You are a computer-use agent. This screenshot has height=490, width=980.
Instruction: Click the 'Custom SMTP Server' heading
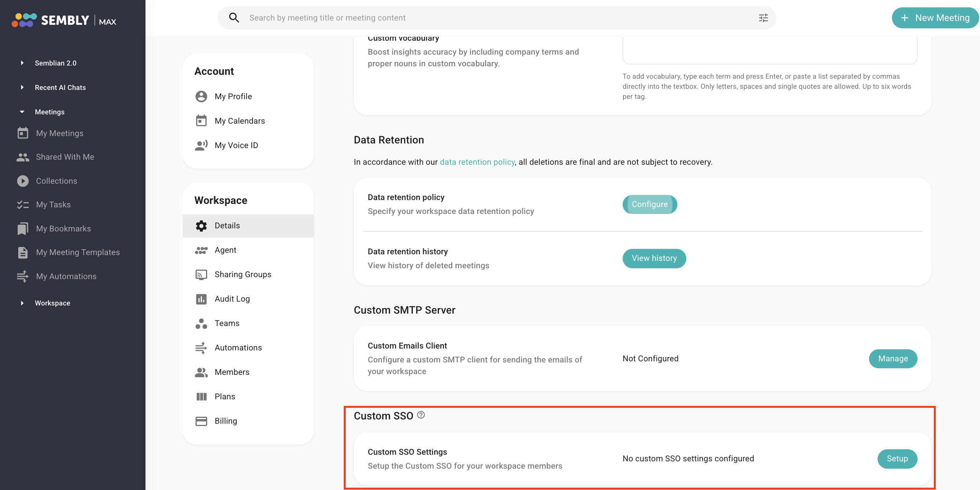point(405,310)
